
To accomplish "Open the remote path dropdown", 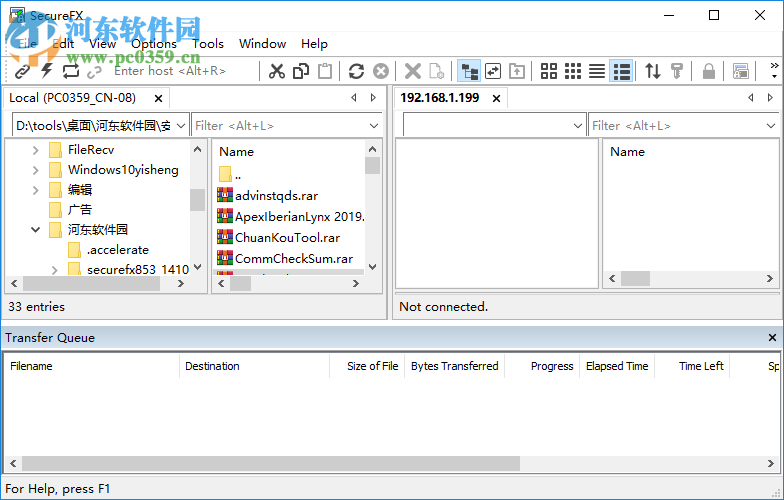I will 578,126.
